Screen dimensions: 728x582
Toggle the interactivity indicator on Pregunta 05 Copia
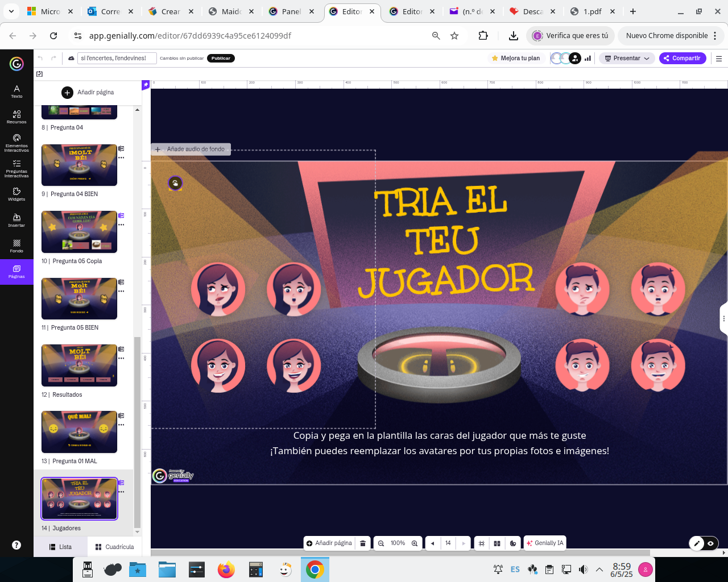pyautogui.click(x=121, y=215)
